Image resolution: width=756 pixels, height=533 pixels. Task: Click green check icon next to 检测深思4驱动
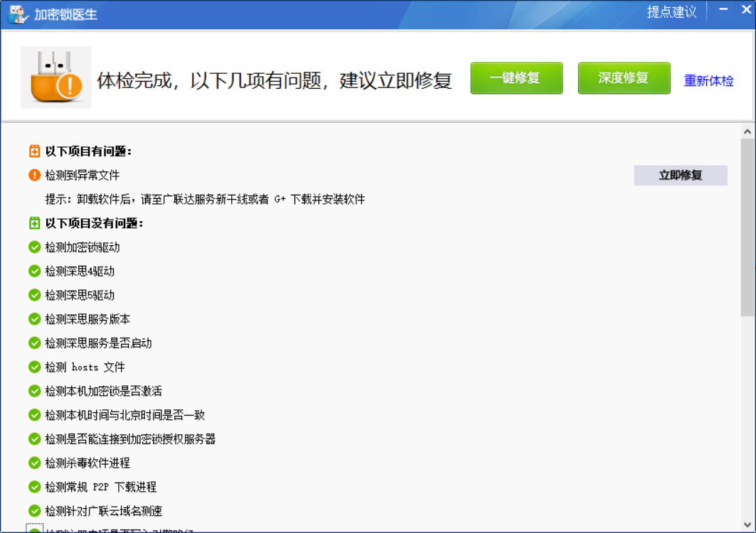pos(34,271)
